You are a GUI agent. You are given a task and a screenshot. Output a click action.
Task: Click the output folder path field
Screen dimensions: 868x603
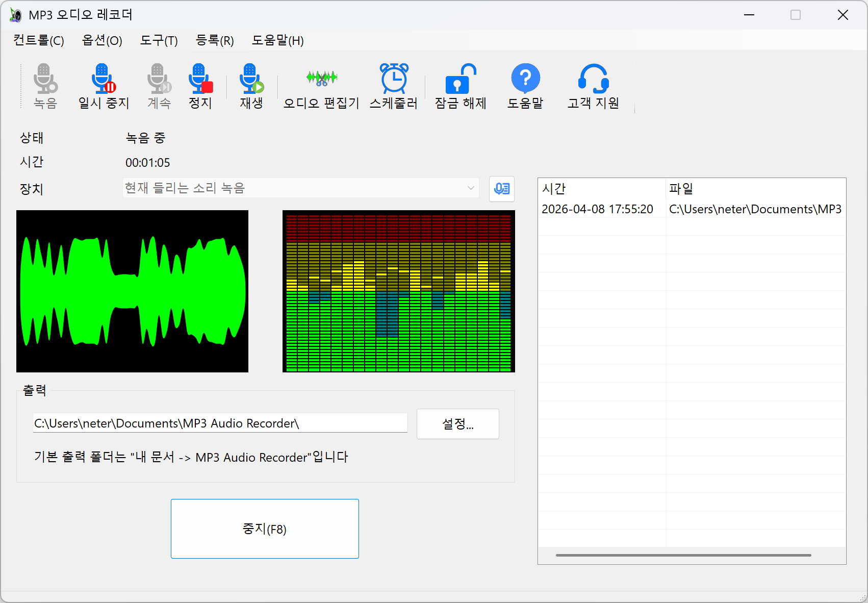click(x=220, y=423)
